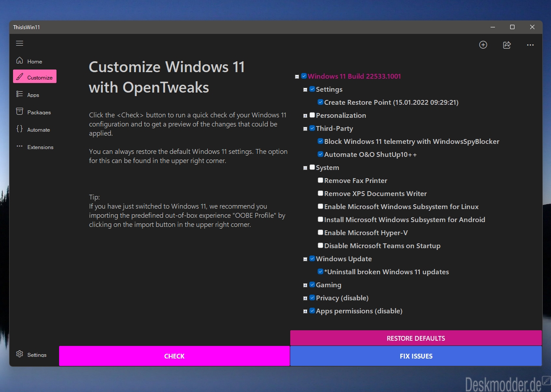Click the Extensions ellipsis icon
The height and width of the screenshot is (392, 551).
pos(20,146)
